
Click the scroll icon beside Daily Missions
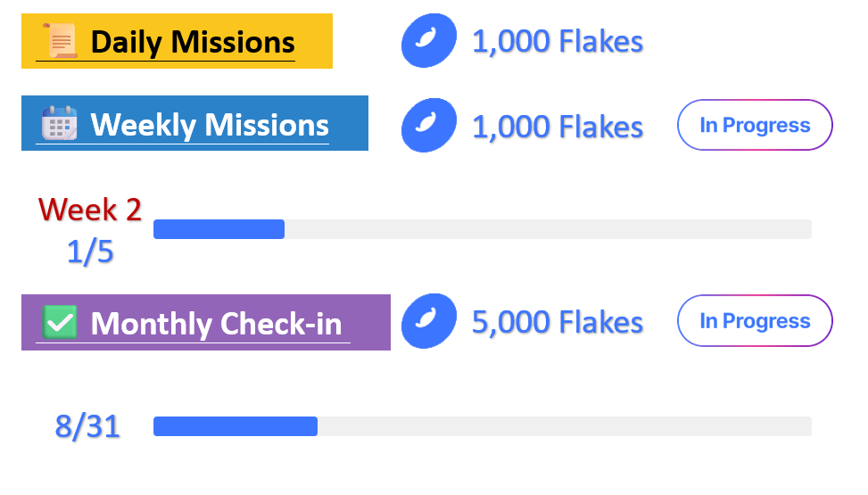pos(60,42)
